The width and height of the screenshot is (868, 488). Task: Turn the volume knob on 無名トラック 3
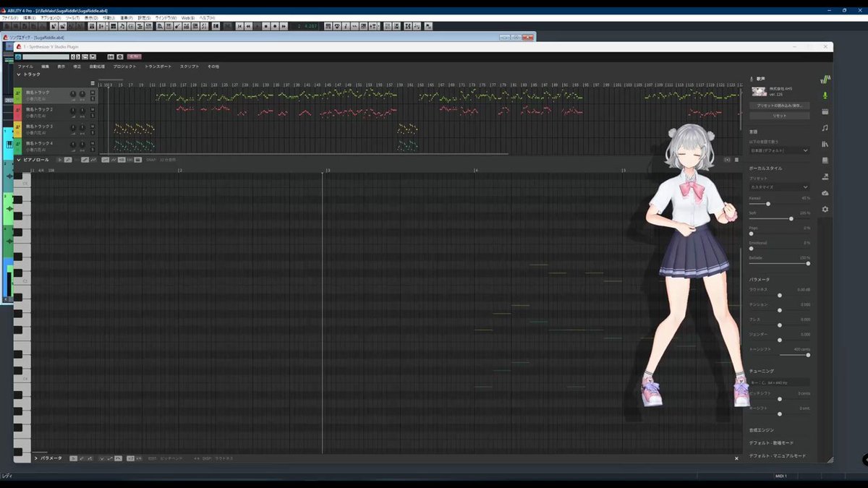(73, 127)
